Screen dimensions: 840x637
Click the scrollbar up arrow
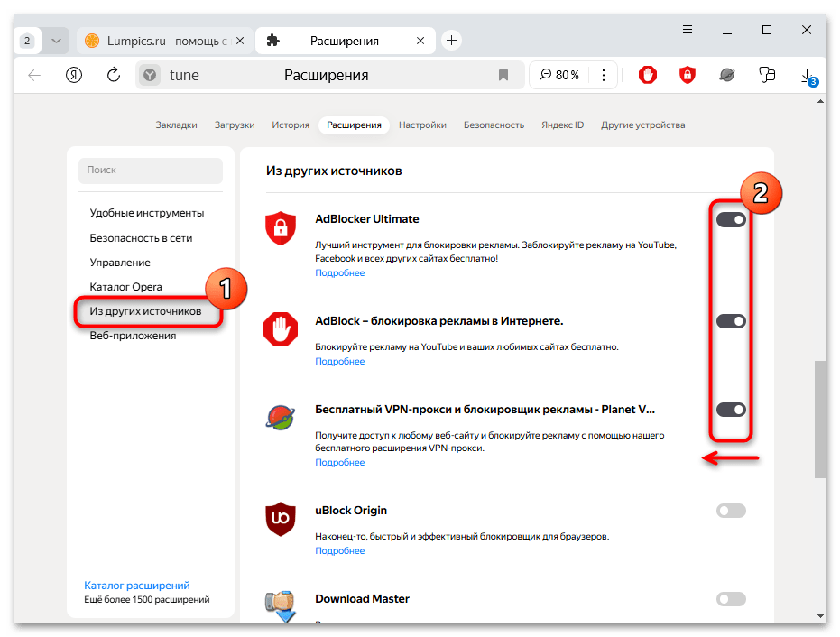click(x=820, y=101)
